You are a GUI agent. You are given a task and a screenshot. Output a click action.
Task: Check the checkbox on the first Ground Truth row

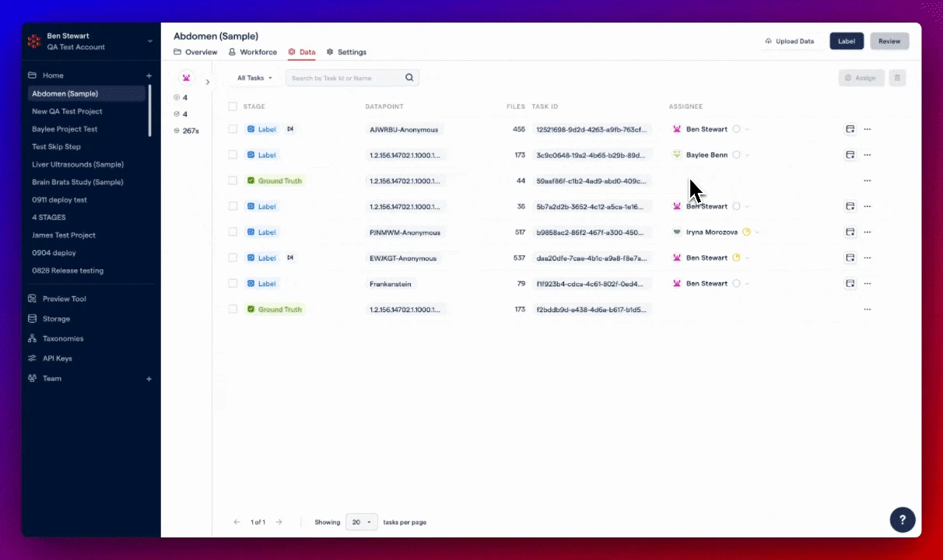[233, 180]
